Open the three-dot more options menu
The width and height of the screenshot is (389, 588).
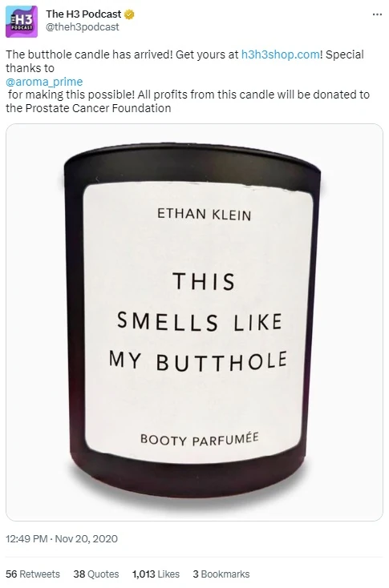377,14
